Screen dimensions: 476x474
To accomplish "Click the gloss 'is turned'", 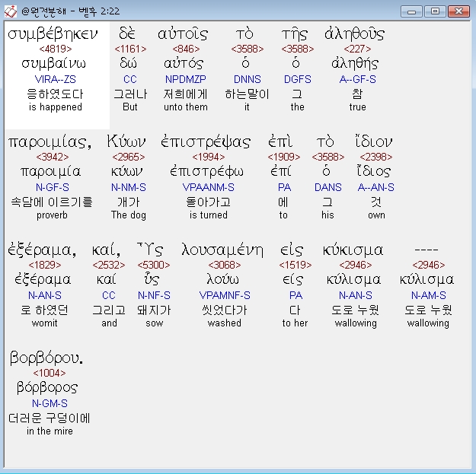I will (x=208, y=215).
